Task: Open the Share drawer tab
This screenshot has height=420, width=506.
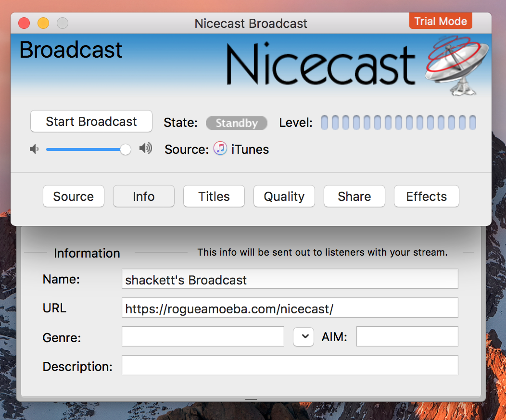Action: coord(354,196)
